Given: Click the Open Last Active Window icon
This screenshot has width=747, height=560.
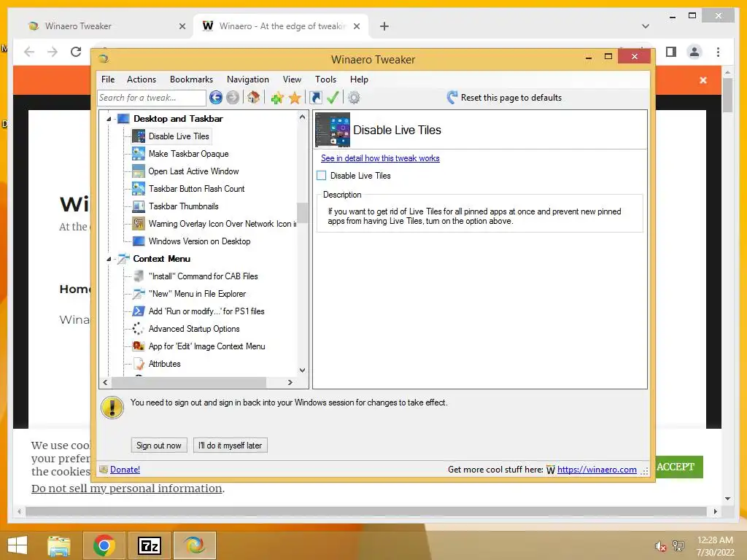Looking at the screenshot, I should pyautogui.click(x=139, y=171).
